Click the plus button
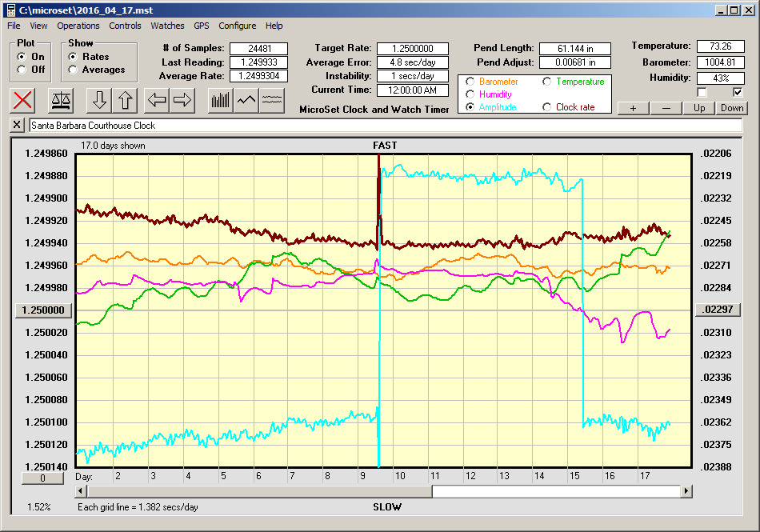Image resolution: width=760 pixels, height=532 pixels. point(633,108)
